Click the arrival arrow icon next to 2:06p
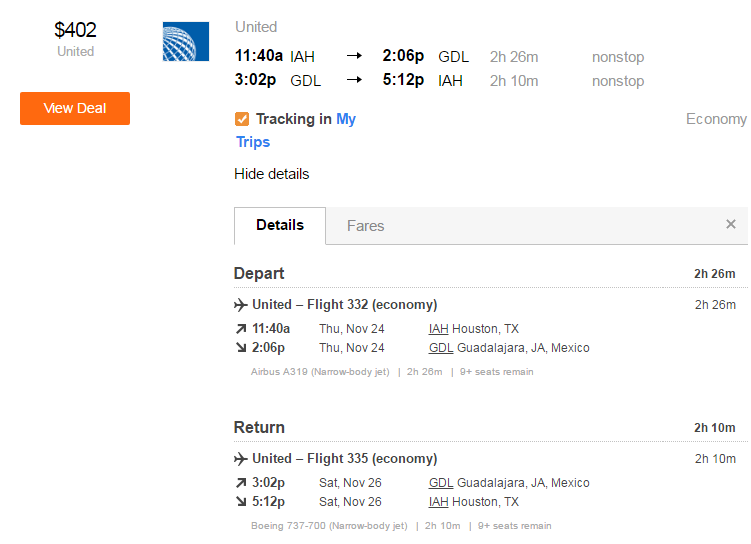Image resolution: width=751 pixels, height=544 pixels. (241, 348)
